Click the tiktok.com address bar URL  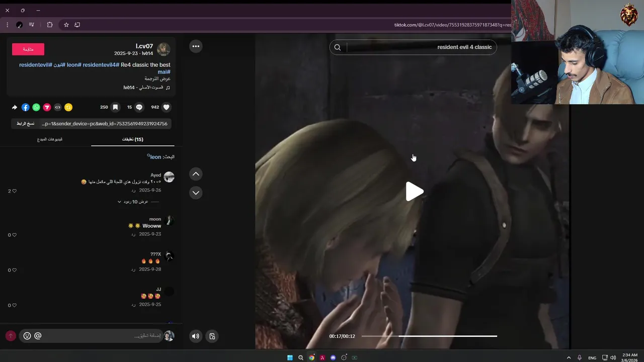click(452, 25)
